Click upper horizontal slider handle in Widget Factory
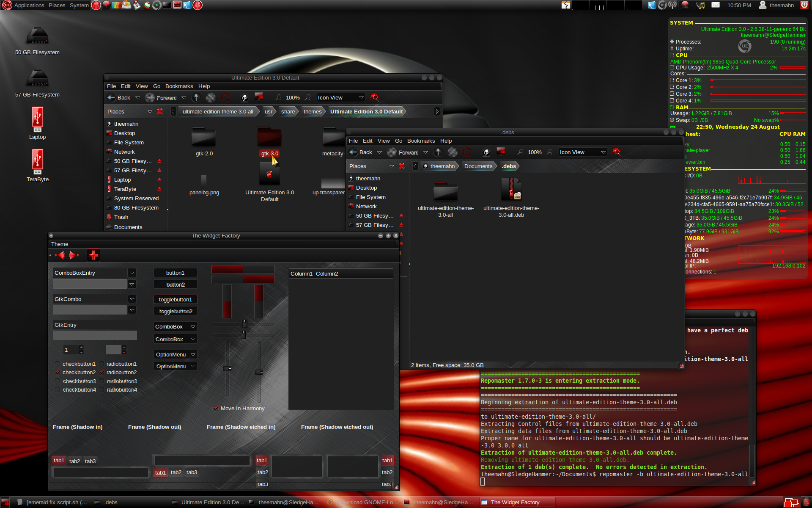Image resolution: width=812 pixels, height=508 pixels. point(244,323)
